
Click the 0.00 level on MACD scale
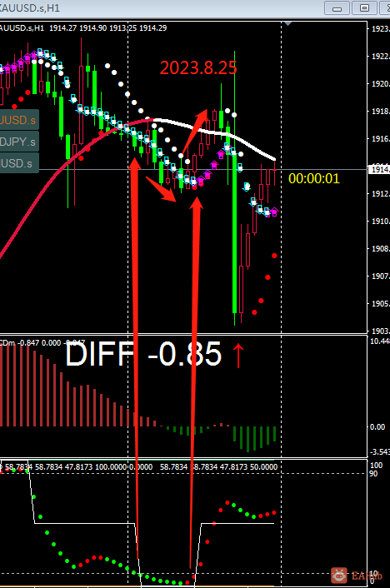[377, 426]
